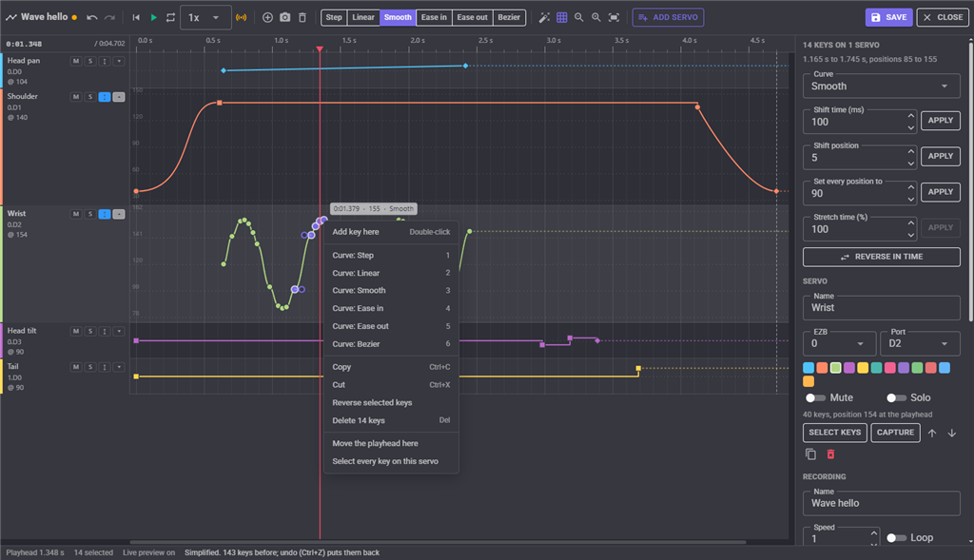Add a key with the plus-circle icon
974x560 pixels.
coord(267,17)
